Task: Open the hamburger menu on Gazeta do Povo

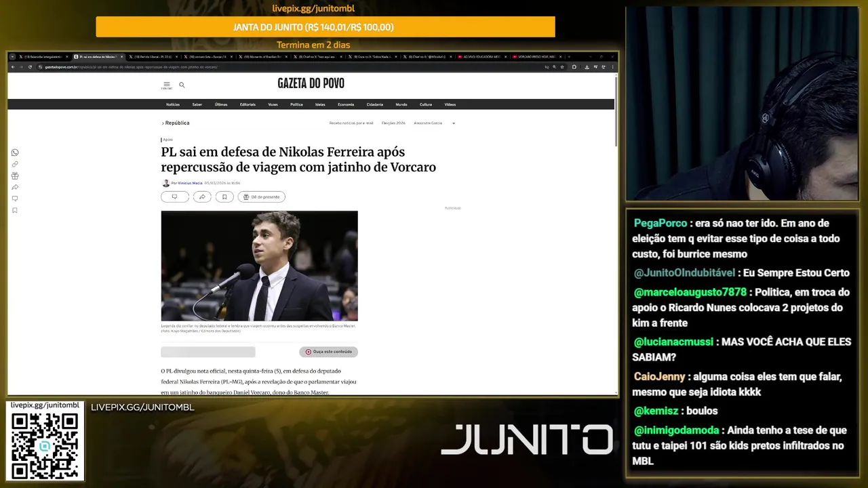Action: [166, 85]
